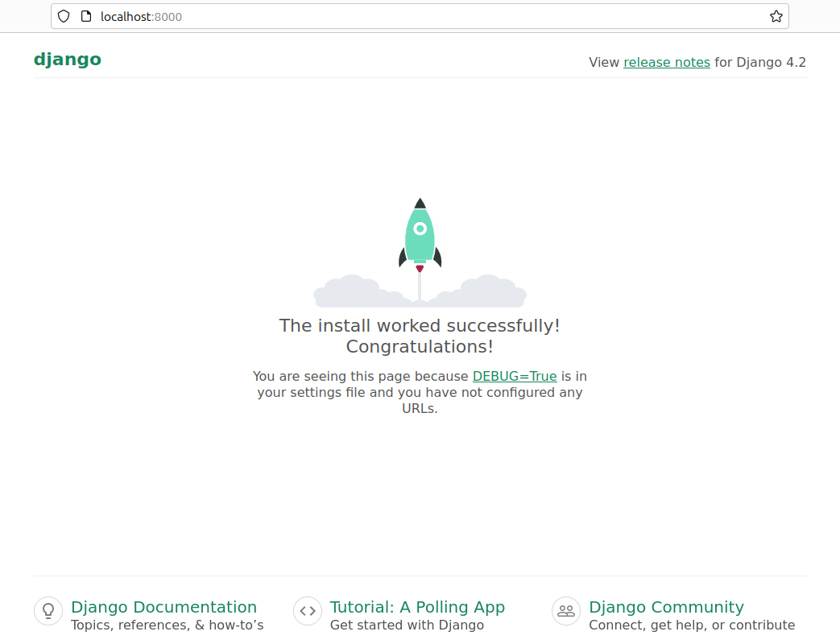Open Django Community link
This screenshot has height=644, width=840.
666,607
